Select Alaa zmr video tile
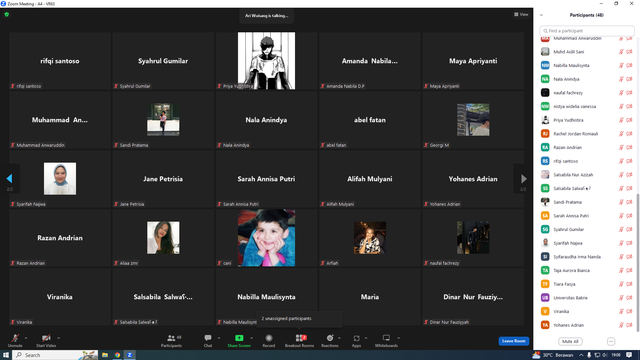The image size is (640, 360). point(163,238)
